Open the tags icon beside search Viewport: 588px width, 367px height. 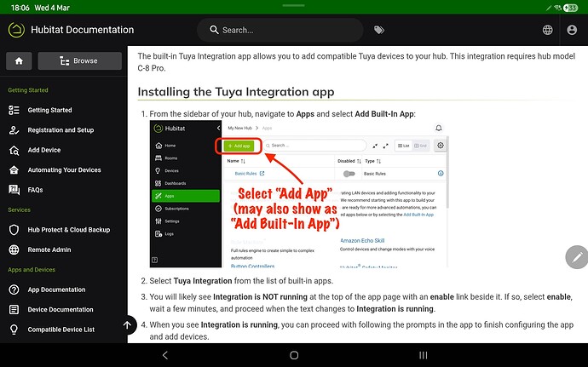379,30
